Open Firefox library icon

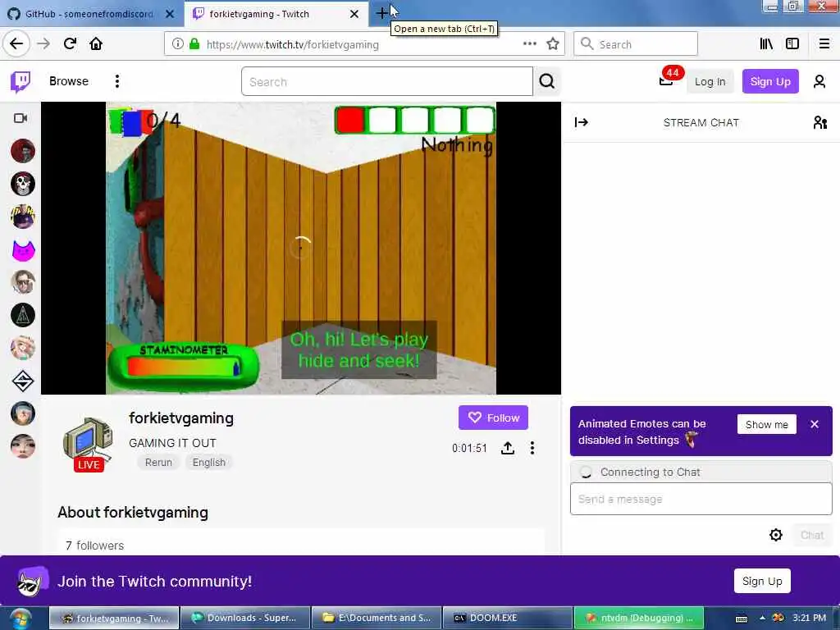[767, 44]
